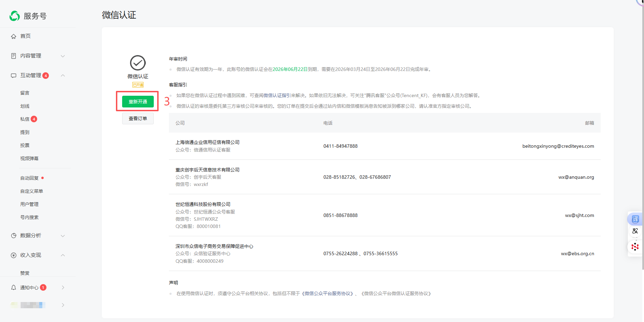Open 自定义菜单 from the sidebar

tap(32, 191)
